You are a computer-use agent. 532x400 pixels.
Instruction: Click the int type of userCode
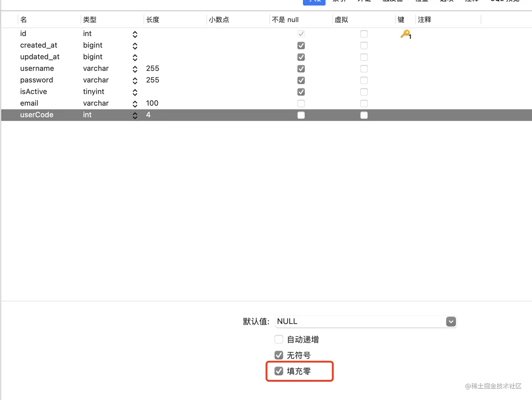tap(87, 115)
